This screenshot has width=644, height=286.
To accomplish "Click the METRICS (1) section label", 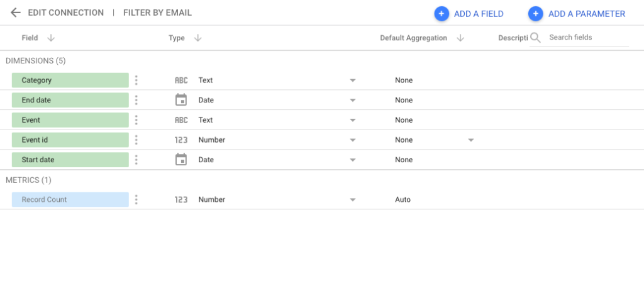I will click(28, 180).
